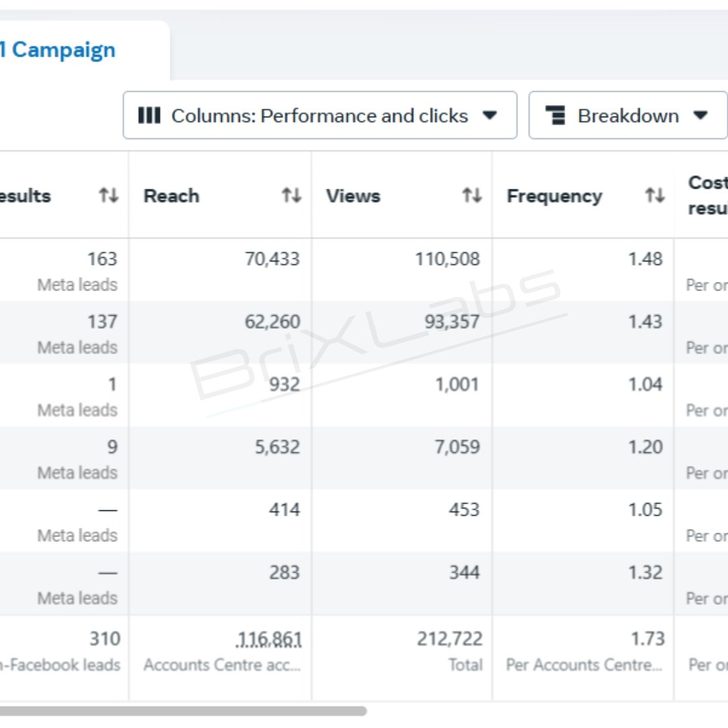Sort the table by Views arrows
Viewport: 728px width, 728px height.
[472, 195]
